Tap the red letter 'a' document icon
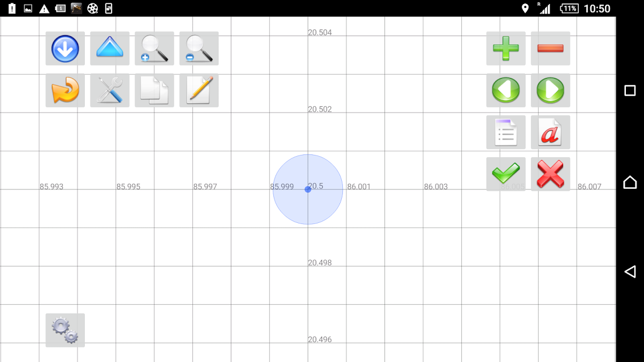The image size is (644, 362). tap(551, 132)
